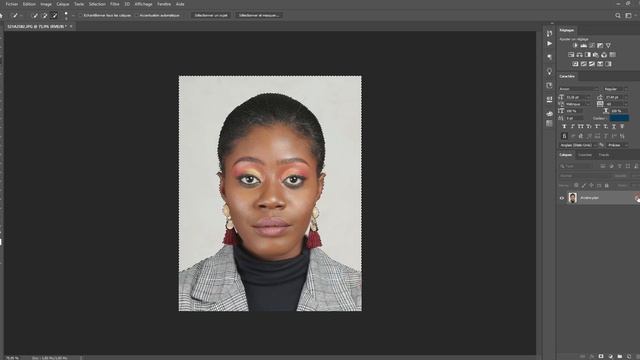Add a Vibrance adjustment
640x360 pixels.
pos(608,45)
